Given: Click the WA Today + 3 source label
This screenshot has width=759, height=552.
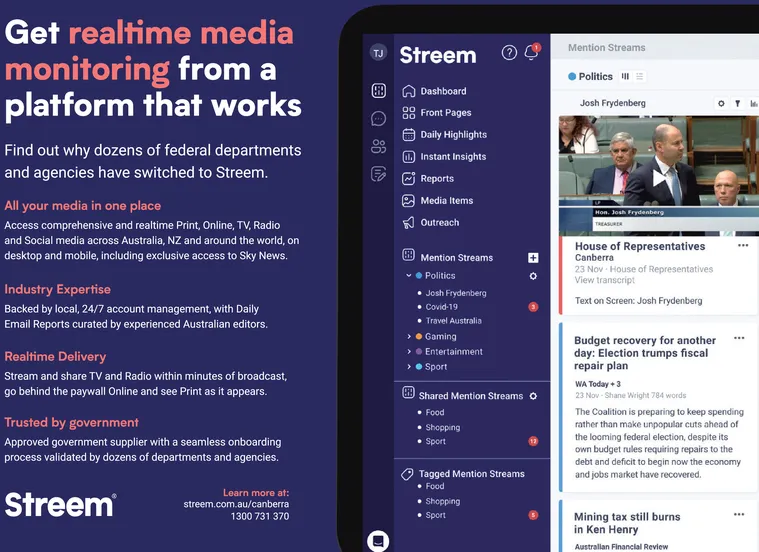Looking at the screenshot, I should [x=598, y=384].
